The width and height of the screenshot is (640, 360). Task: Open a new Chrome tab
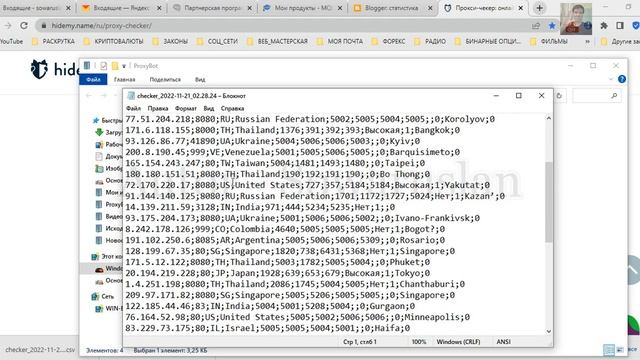tap(539, 8)
